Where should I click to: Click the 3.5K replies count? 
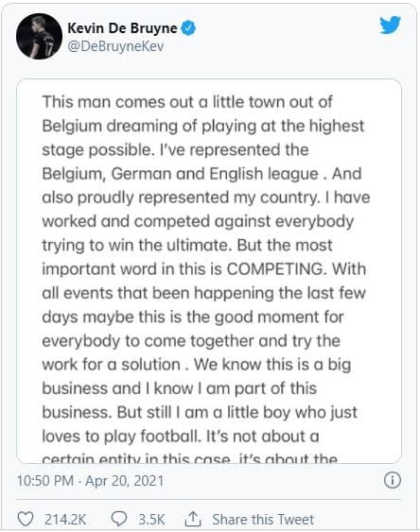[x=151, y=520]
